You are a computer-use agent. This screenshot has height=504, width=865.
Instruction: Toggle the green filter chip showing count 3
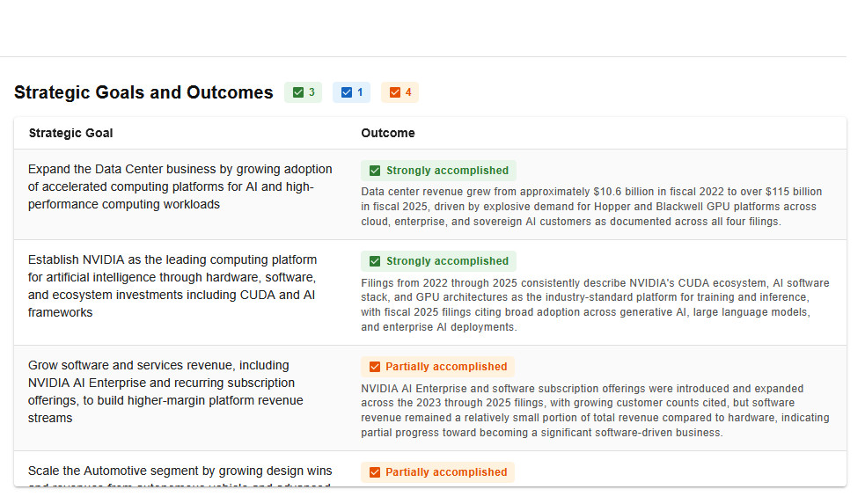pos(304,92)
